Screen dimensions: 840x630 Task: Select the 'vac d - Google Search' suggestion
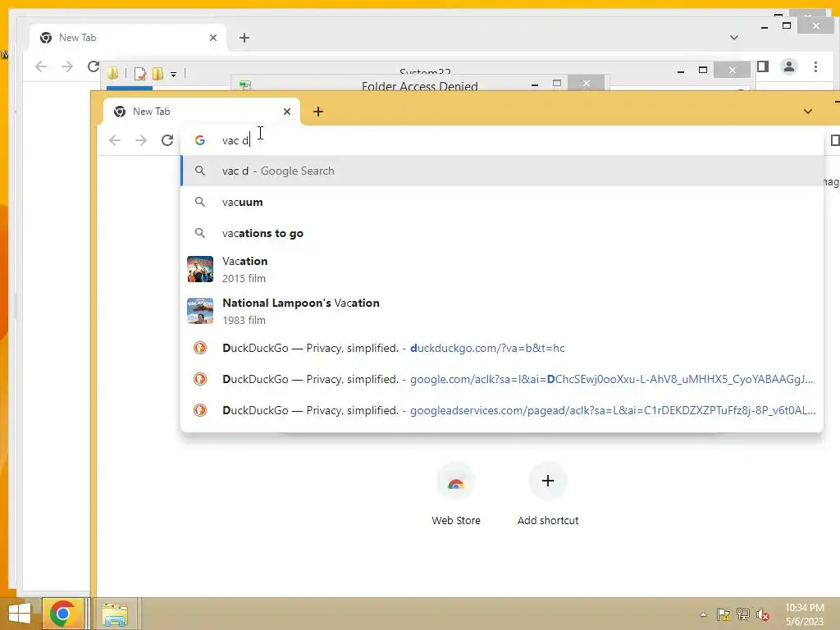click(x=502, y=171)
